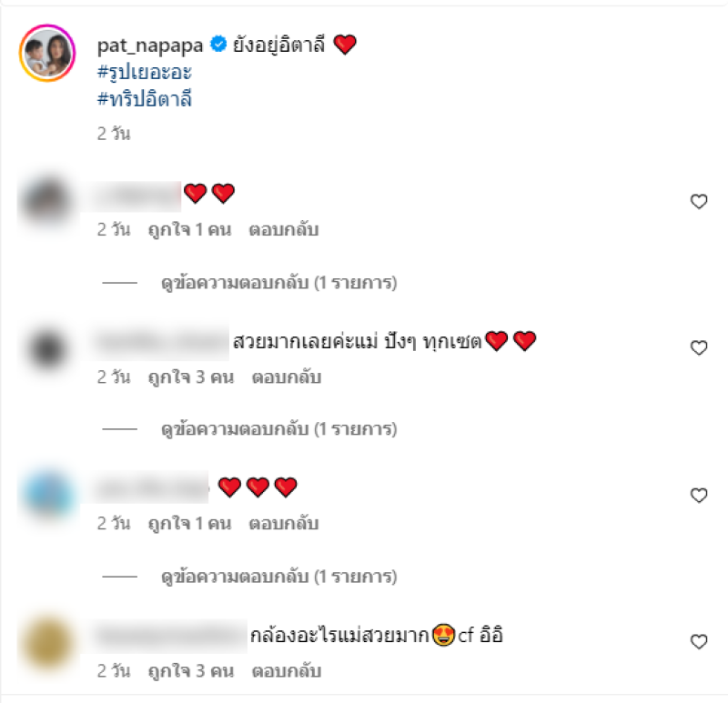
Task: Tap heart icon on 'กล้องอะไรแม่สวยมาก' comment
Action: 699,642
